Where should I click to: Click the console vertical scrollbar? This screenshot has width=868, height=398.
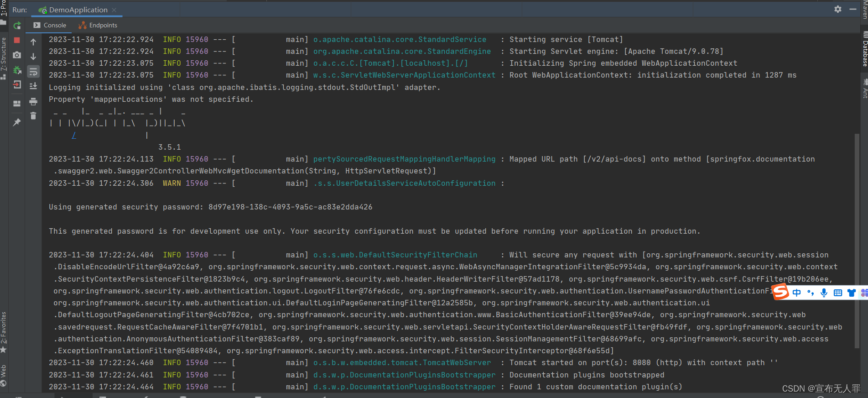click(x=857, y=242)
